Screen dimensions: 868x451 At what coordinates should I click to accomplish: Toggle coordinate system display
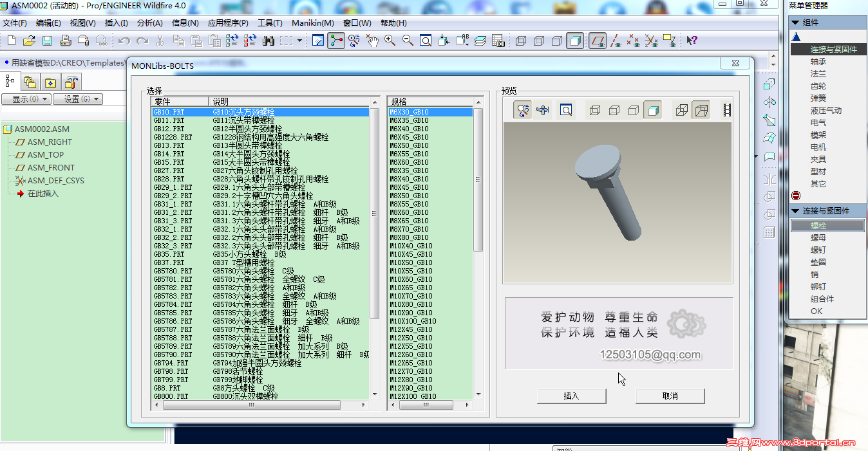pyautogui.click(x=652, y=41)
